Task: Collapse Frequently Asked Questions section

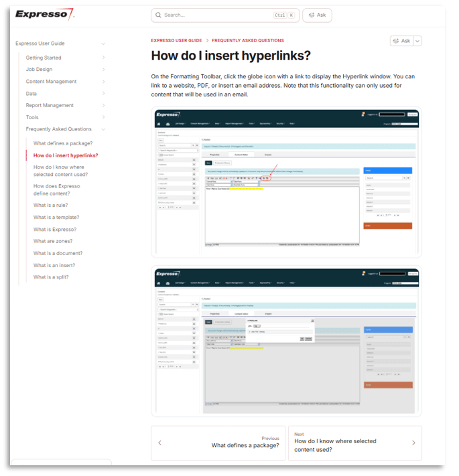Action: click(103, 129)
